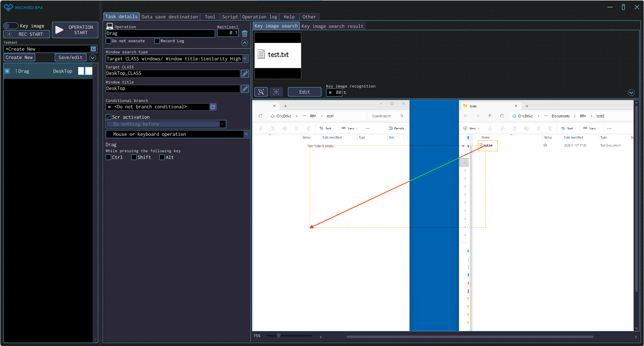This screenshot has width=644, height=346.
Task: Open the Conditional branch edit icon
Action: 213,107
